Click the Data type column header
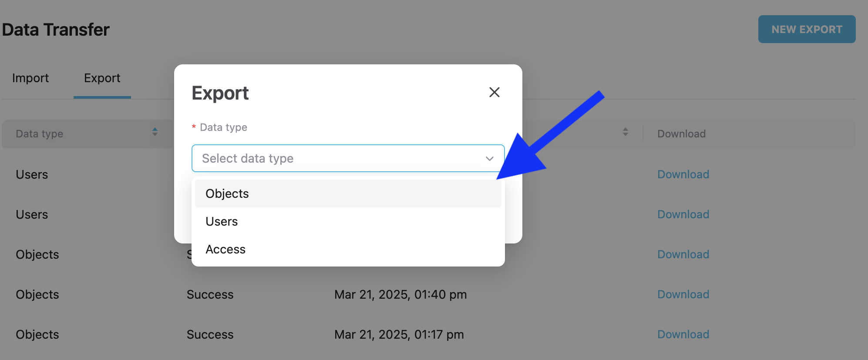 [x=40, y=134]
